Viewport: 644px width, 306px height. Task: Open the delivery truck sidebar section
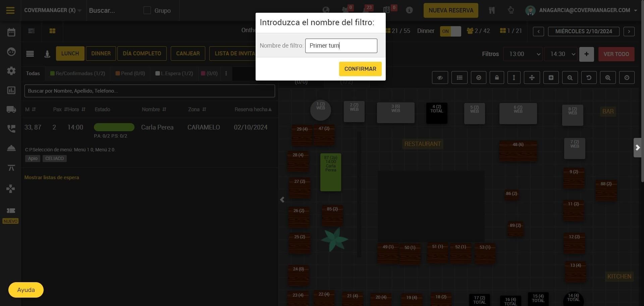(11, 109)
